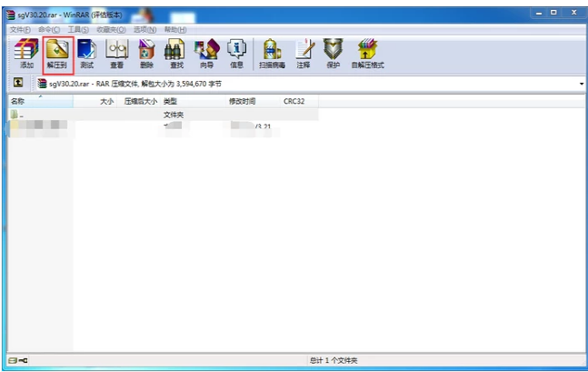588x372 pixels.
Task: Open the 文件 (File) menu
Action: tap(19, 30)
